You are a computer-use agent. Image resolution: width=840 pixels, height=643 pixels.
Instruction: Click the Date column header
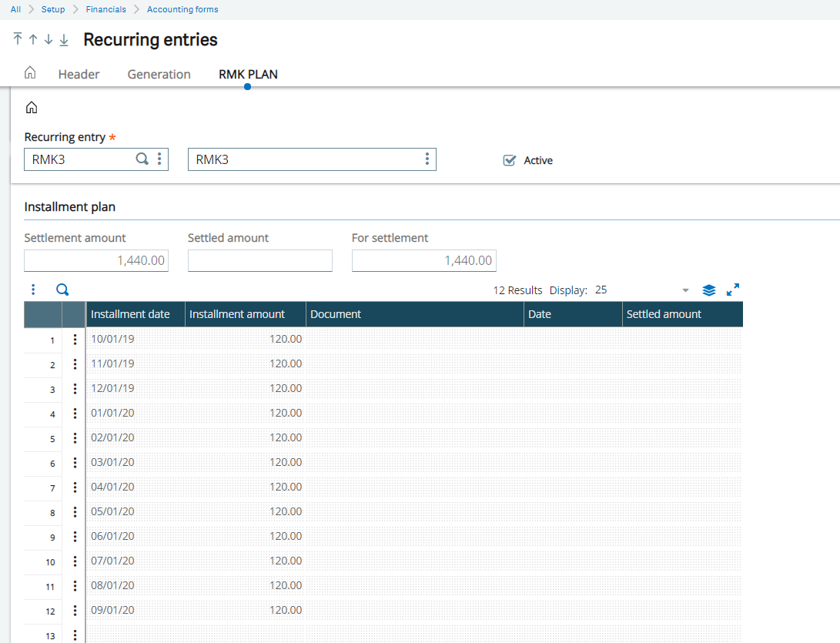pos(573,314)
